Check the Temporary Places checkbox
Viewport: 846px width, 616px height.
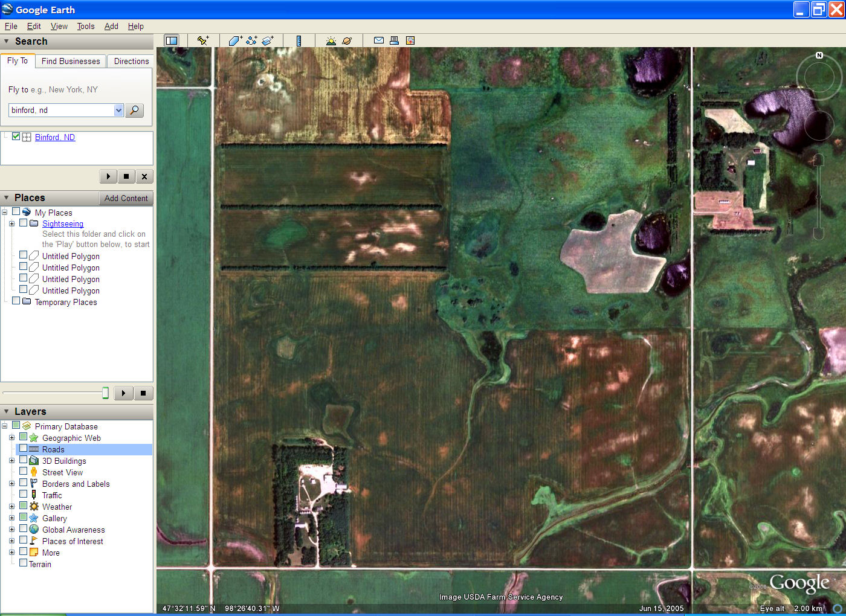pyautogui.click(x=16, y=301)
